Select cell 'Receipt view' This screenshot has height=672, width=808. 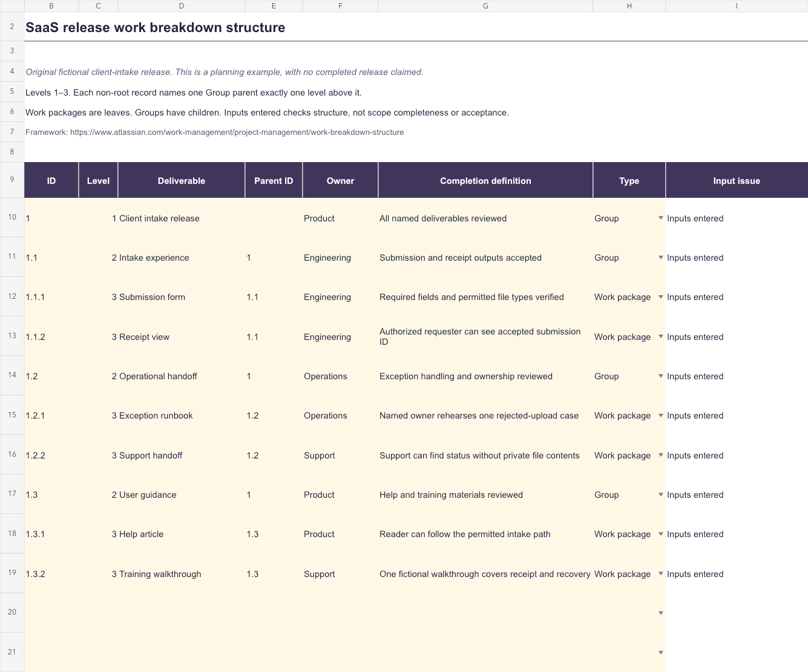click(x=182, y=337)
